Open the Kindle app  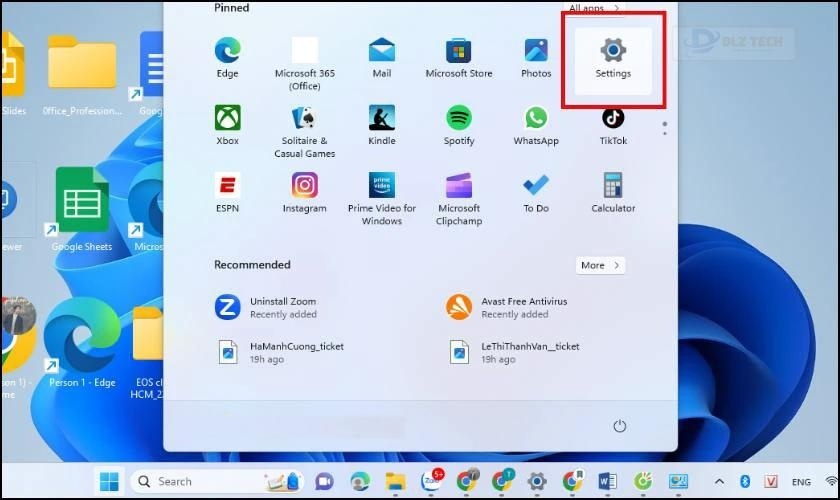point(381,125)
